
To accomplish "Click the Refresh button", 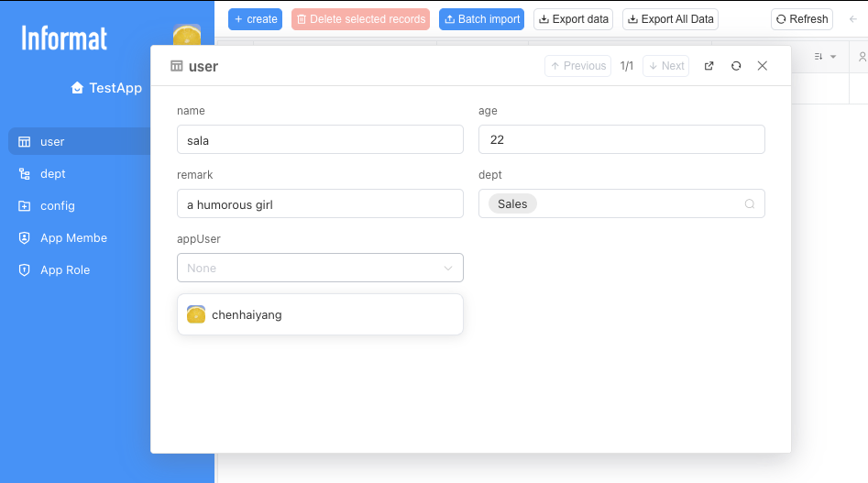I will (x=802, y=19).
